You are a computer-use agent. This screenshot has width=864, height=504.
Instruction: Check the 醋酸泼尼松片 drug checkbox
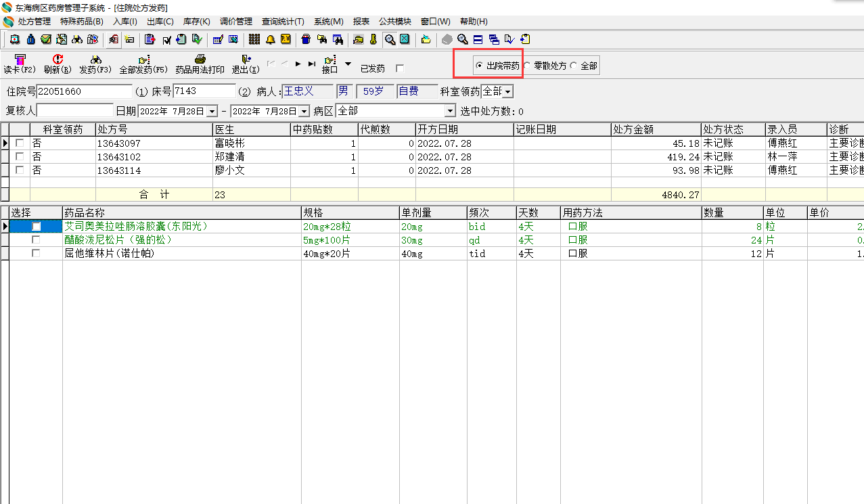pos(36,239)
